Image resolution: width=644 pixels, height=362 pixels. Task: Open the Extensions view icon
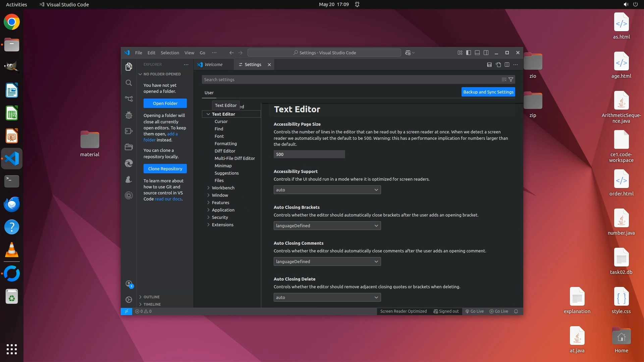pyautogui.click(x=129, y=131)
